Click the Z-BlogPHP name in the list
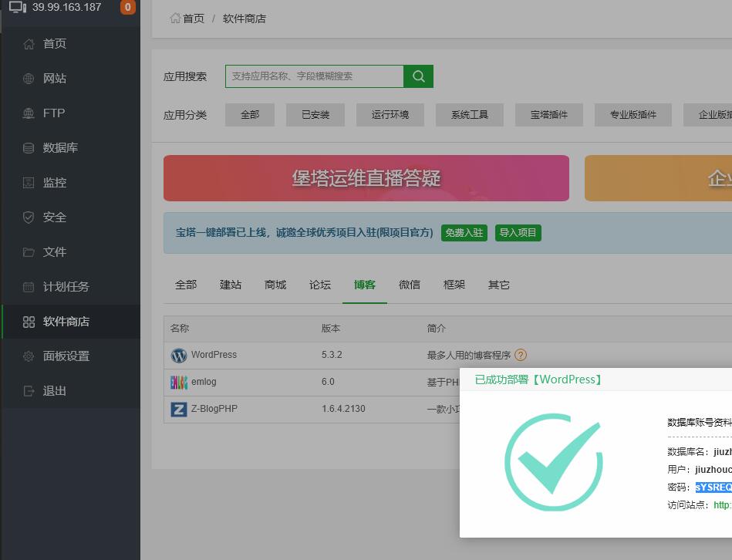Image resolution: width=732 pixels, height=560 pixels. pos(214,409)
